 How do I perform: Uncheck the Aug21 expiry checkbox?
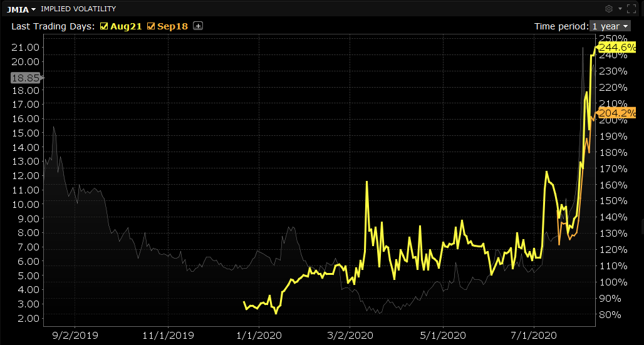[104, 26]
